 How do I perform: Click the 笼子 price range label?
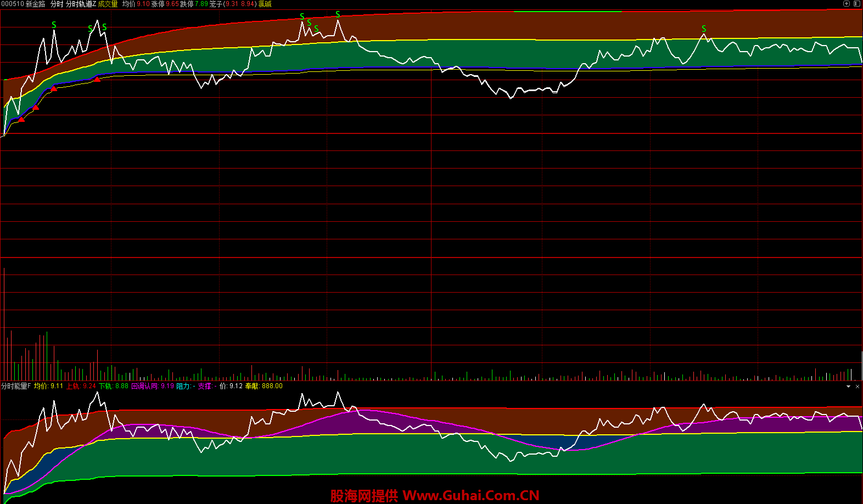[216, 4]
